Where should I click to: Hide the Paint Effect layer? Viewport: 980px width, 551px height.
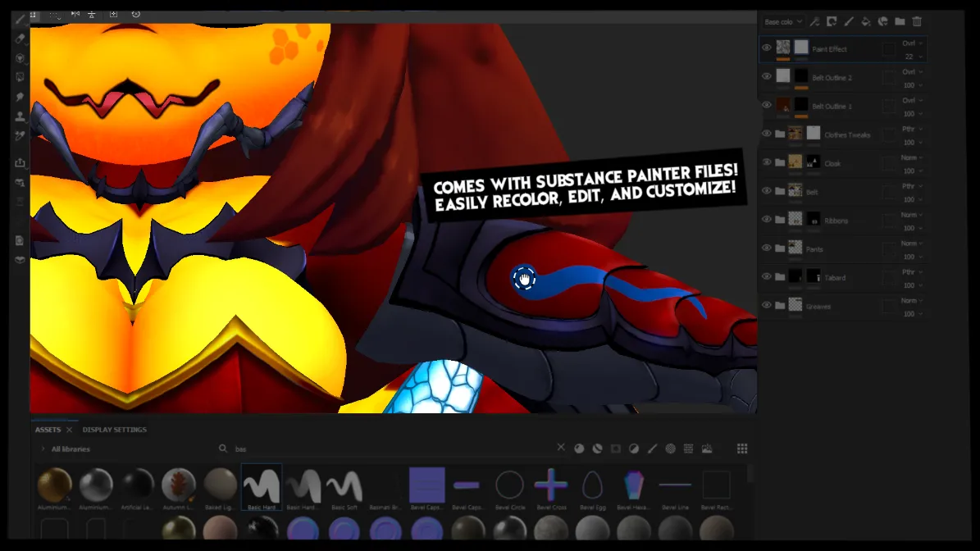[x=767, y=48]
